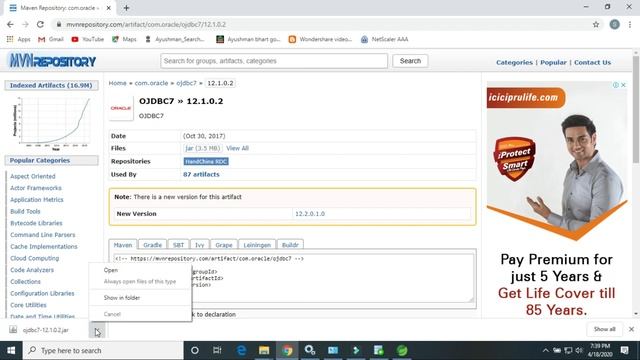This screenshot has height=360, width=640.
Task: Close the Maven Repository tab
Action: coord(109,8)
